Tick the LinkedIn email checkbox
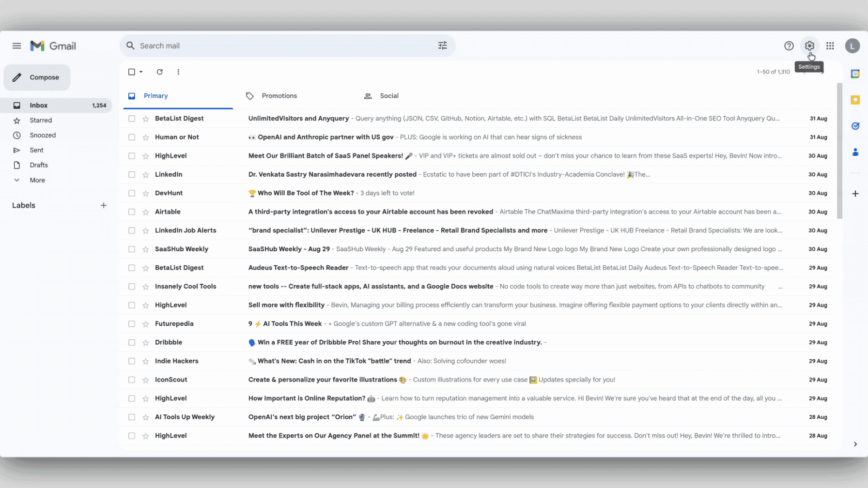Viewport: 868px width, 488px height. pos(132,175)
